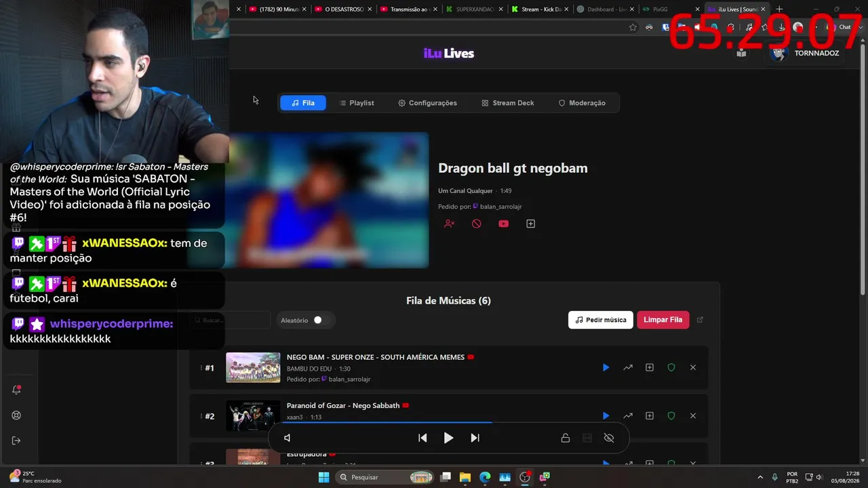Switch to the O DESASTROSO browser tab
Image resolution: width=868 pixels, height=488 pixels.
[x=344, y=9]
